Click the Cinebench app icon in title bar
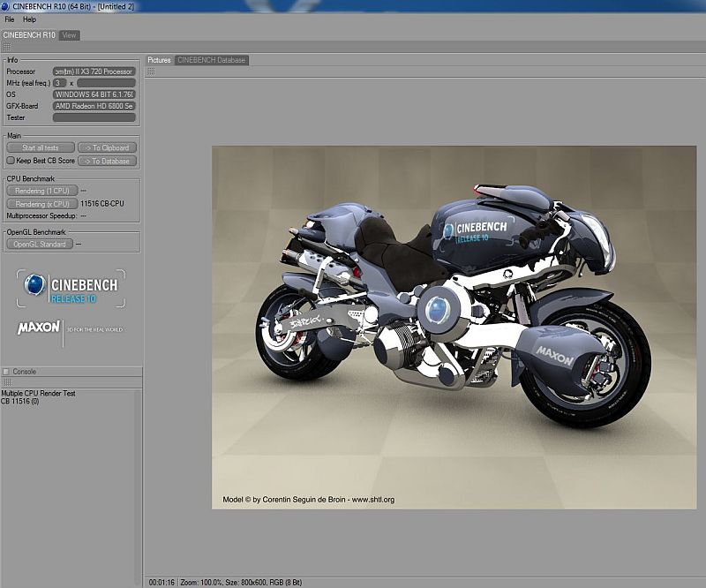The image size is (706, 588). [5, 6]
